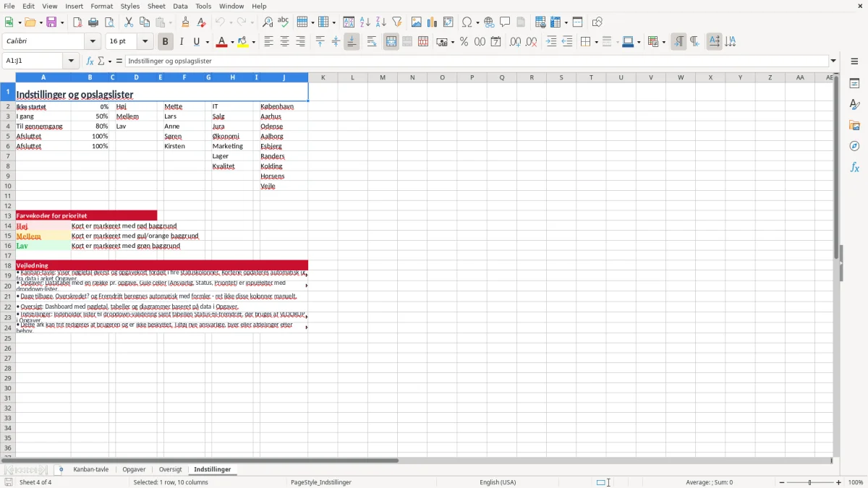Toggle the Print Preview icon
Image resolution: width=868 pixels, height=488 pixels.
click(109, 22)
